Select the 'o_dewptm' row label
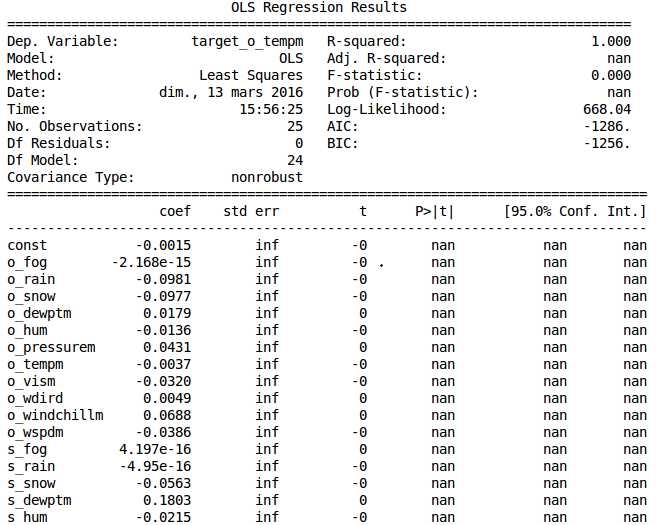This screenshot has height=525, width=658. tap(39, 314)
